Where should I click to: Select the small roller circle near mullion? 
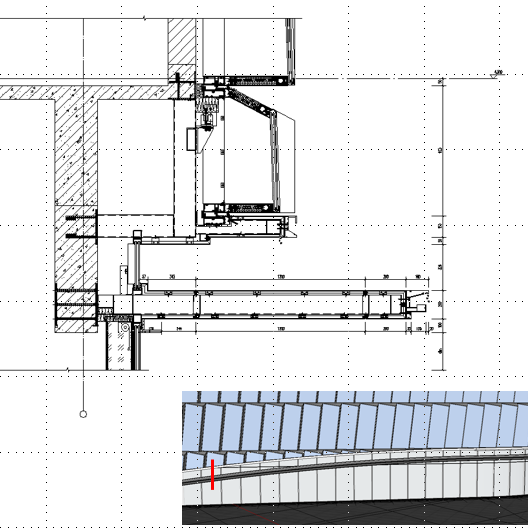[125, 327]
